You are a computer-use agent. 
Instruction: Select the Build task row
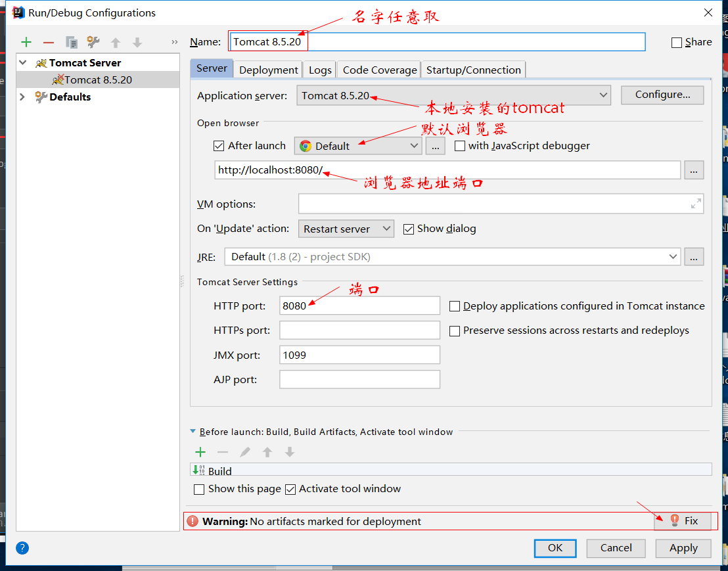point(451,470)
